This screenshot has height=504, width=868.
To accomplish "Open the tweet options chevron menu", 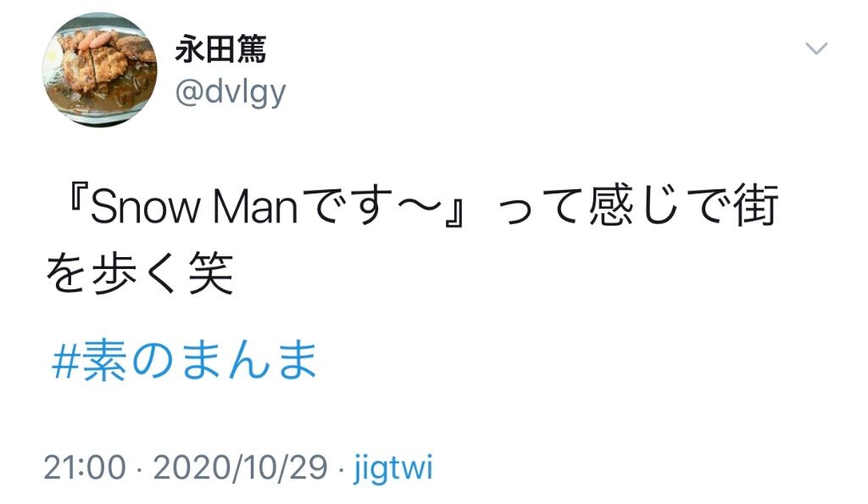I will (x=816, y=48).
